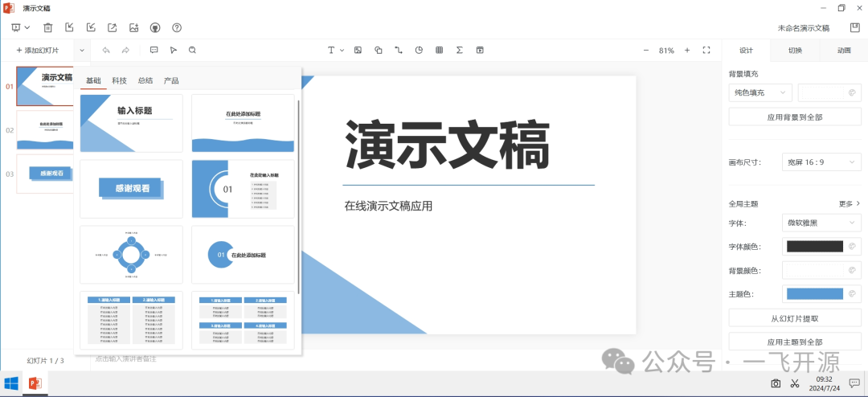Enter fullscreen view from the toolbar
Viewport: 868px width, 397px height.
click(x=706, y=50)
